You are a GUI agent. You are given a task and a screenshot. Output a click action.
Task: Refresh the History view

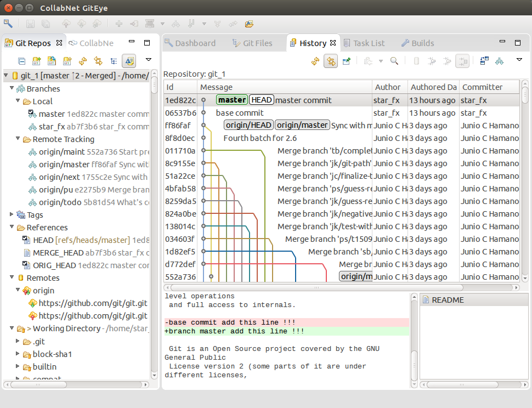[315, 61]
